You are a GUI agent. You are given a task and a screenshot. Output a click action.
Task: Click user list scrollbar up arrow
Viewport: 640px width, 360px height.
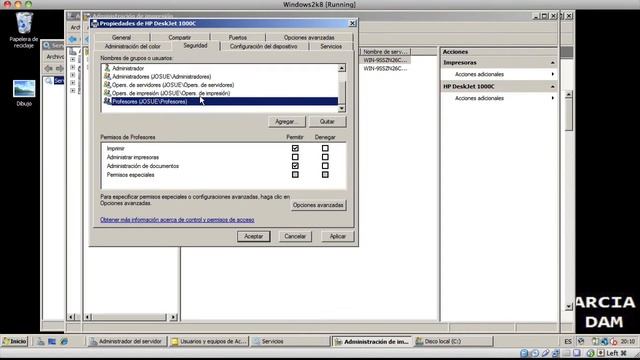tap(342, 68)
